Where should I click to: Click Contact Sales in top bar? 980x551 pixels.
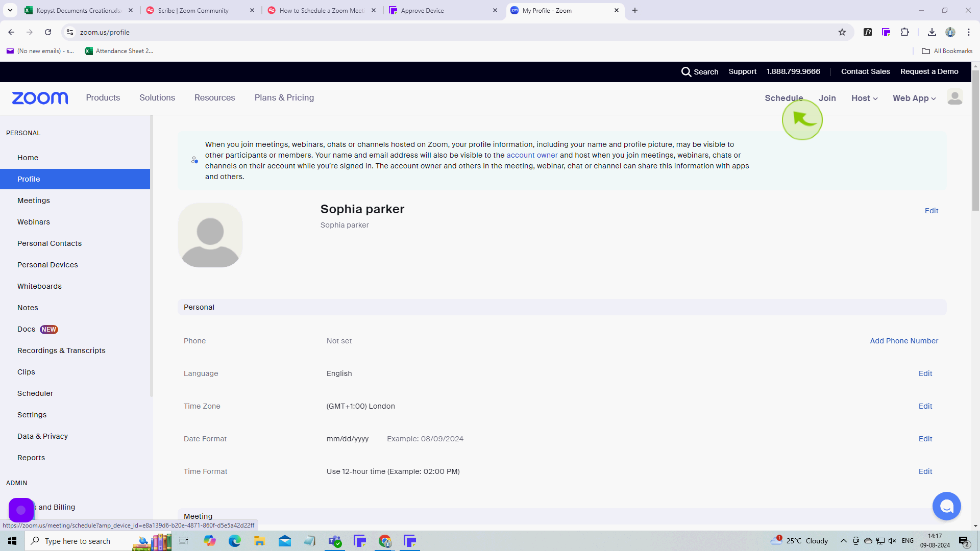click(x=865, y=71)
